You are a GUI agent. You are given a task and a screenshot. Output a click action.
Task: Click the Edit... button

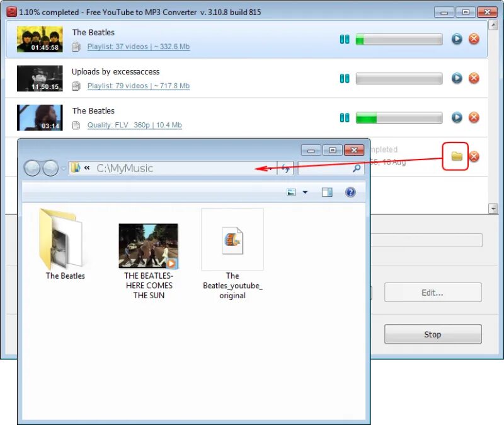pyautogui.click(x=433, y=293)
